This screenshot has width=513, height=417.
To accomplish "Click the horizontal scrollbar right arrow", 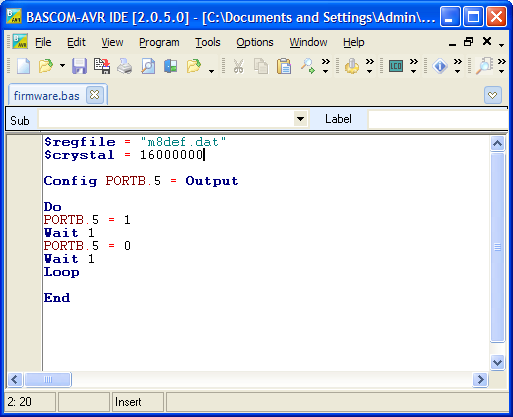I will tap(480, 379).
